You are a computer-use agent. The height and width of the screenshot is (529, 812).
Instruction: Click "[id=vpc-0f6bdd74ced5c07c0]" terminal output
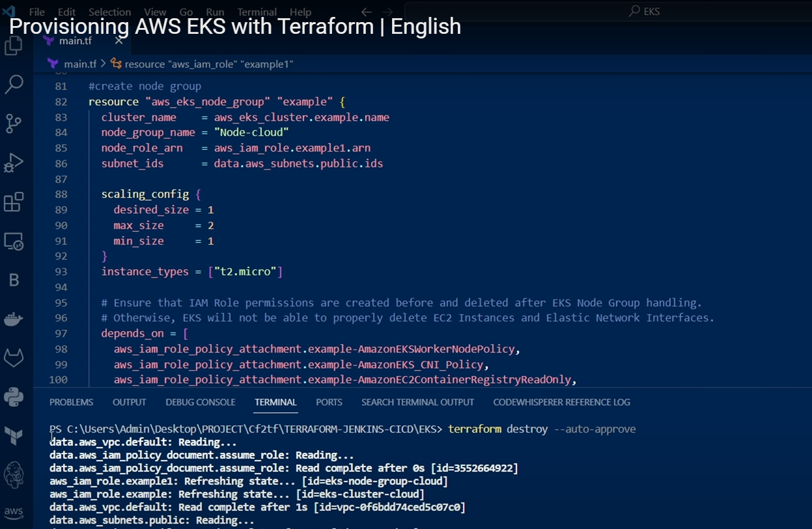(x=389, y=508)
